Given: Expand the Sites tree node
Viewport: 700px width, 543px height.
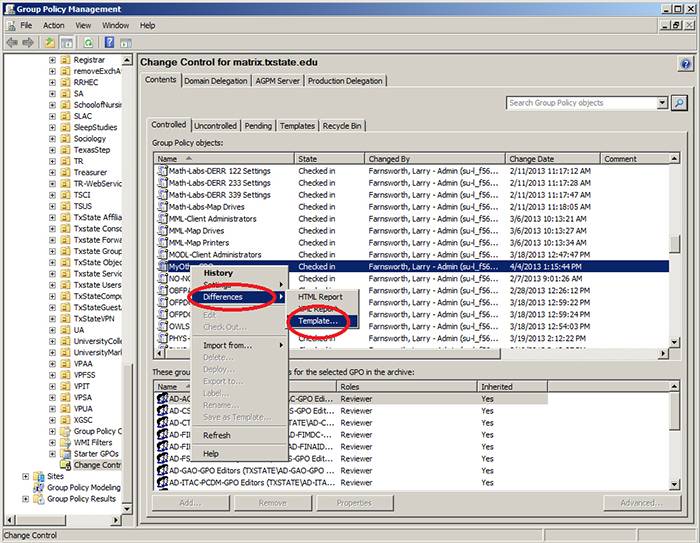Looking at the screenshot, I should point(25,476).
